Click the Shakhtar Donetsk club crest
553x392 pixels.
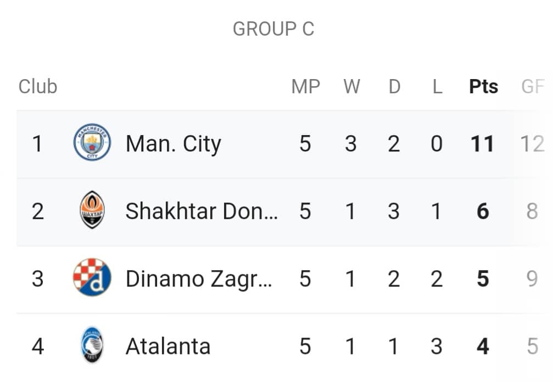92,210
